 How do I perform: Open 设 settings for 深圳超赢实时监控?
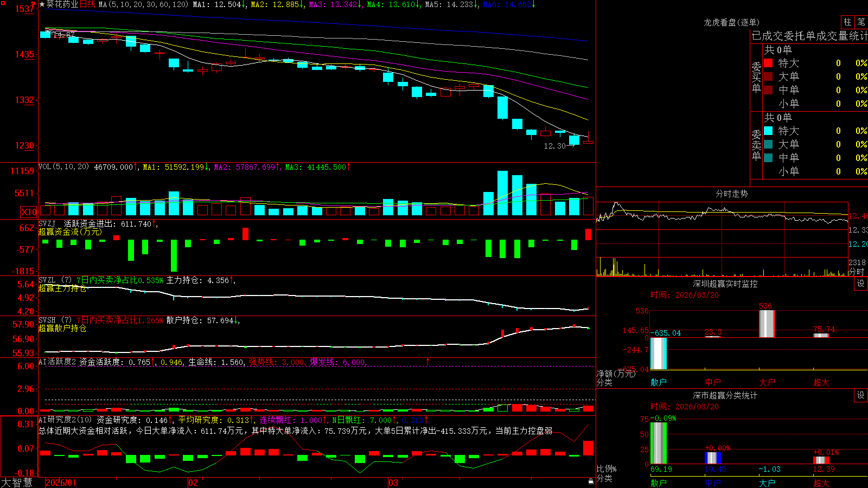(861, 284)
